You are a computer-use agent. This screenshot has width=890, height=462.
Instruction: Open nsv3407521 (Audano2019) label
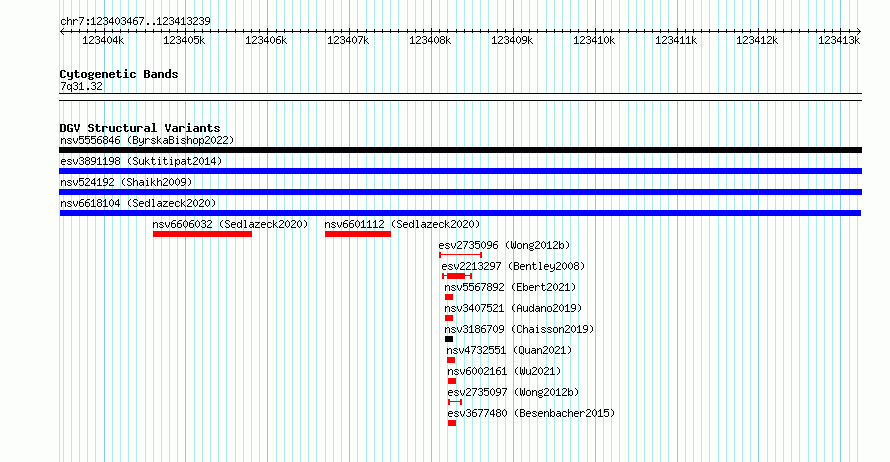[513, 308]
